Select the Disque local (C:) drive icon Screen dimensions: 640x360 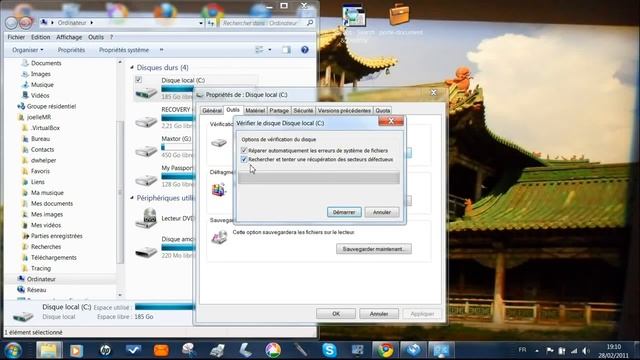point(146,92)
